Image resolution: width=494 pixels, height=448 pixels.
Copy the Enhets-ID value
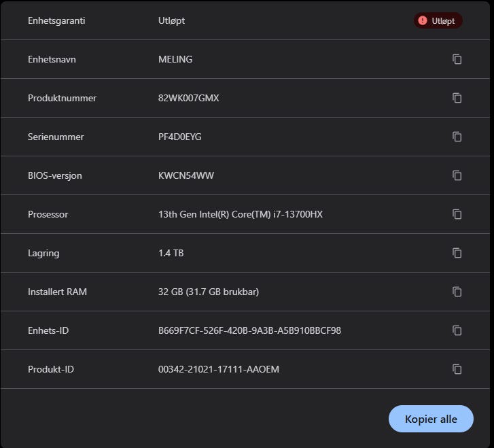tap(457, 330)
